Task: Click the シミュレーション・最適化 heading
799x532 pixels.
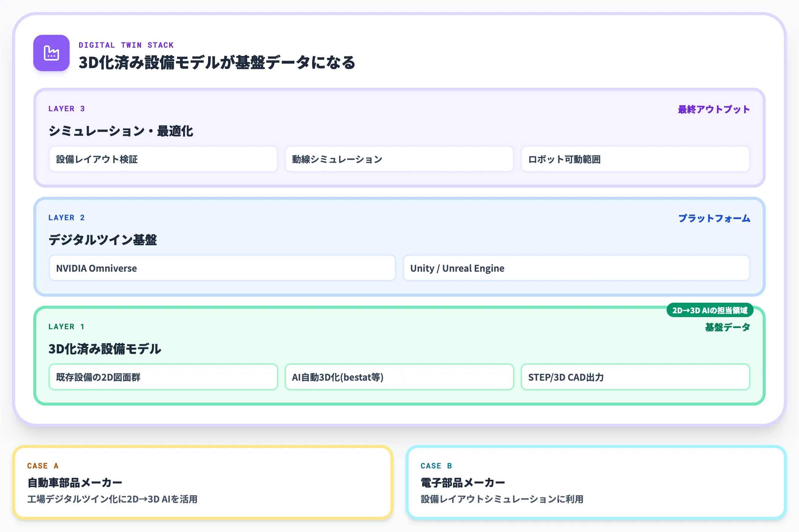Action: point(121,131)
